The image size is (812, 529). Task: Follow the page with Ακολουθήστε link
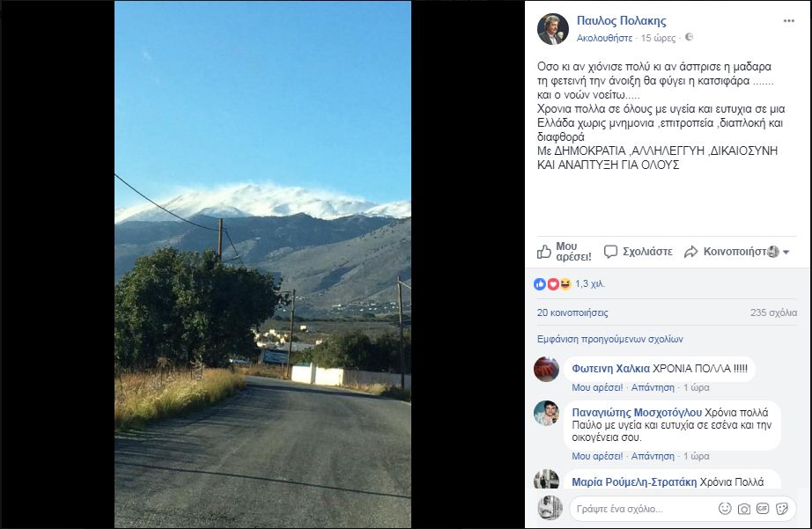tap(604, 38)
